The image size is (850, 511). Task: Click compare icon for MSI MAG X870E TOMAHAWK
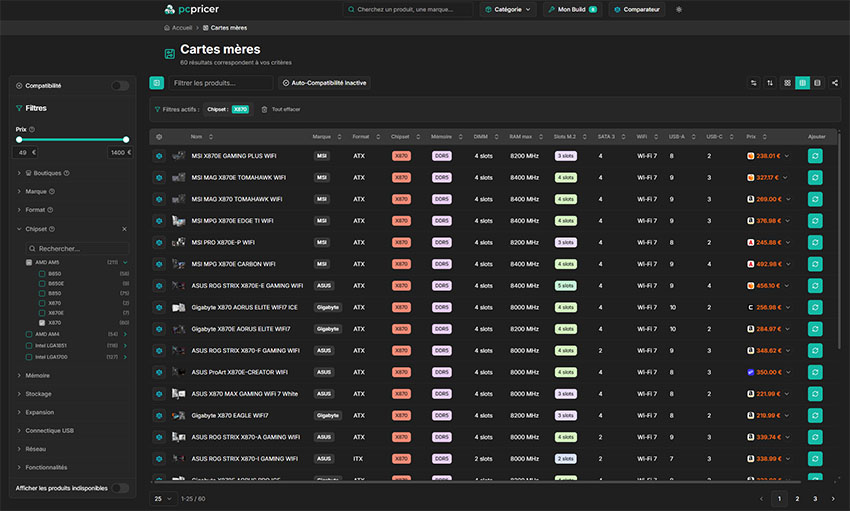[x=159, y=177]
